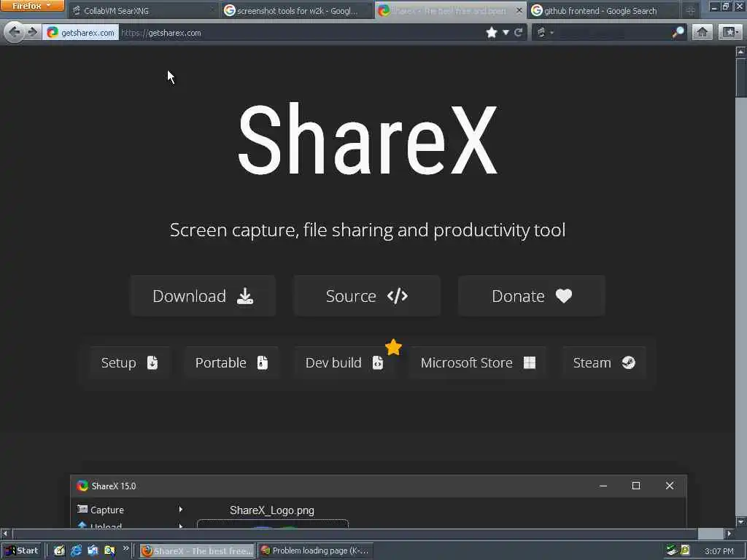Switch to ShareX Firefox taskbar button
The width and height of the screenshot is (747, 560).
[x=197, y=551]
